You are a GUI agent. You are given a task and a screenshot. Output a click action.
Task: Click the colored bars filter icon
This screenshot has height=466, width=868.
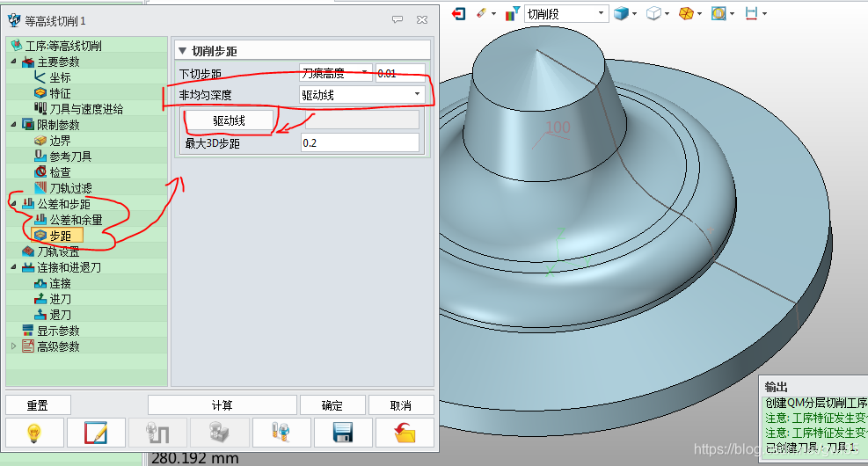coord(511,13)
